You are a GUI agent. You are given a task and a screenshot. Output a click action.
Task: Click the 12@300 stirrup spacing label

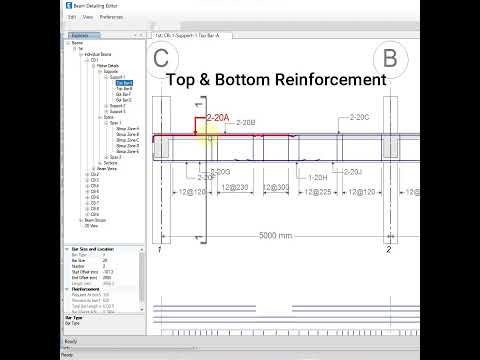pyautogui.click(x=276, y=187)
